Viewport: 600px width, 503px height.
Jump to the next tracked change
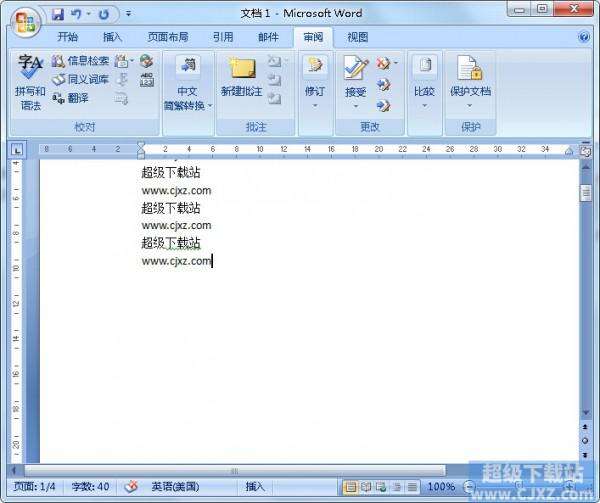383,105
